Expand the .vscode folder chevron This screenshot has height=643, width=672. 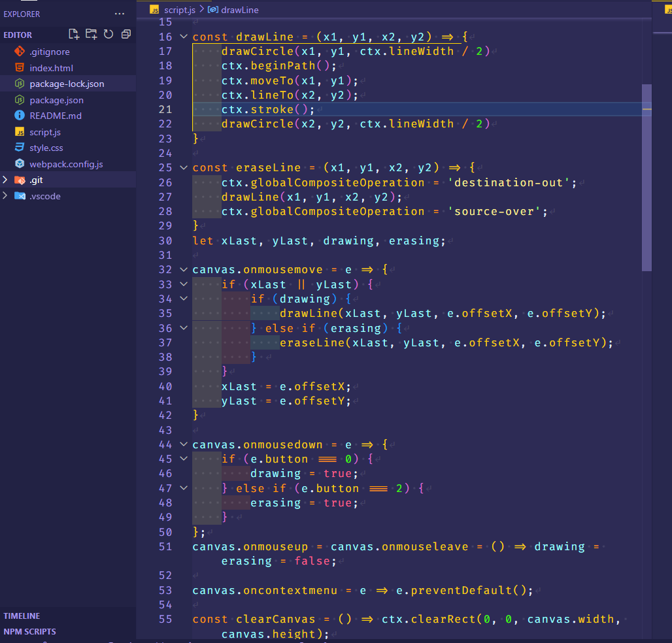click(5, 196)
